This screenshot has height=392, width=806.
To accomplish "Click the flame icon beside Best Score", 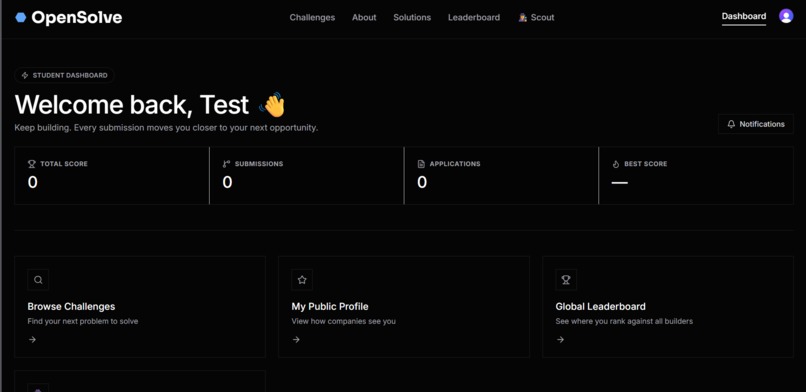I will (x=616, y=164).
